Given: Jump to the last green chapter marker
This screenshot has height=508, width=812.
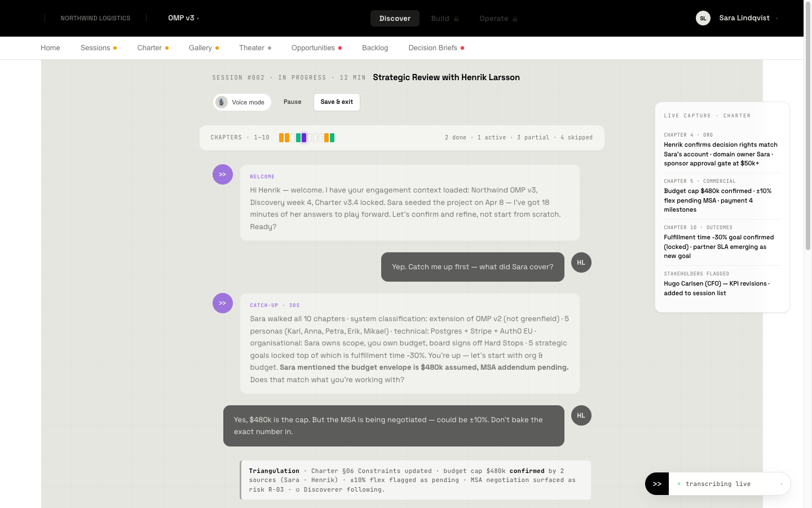Looking at the screenshot, I should pos(332,138).
